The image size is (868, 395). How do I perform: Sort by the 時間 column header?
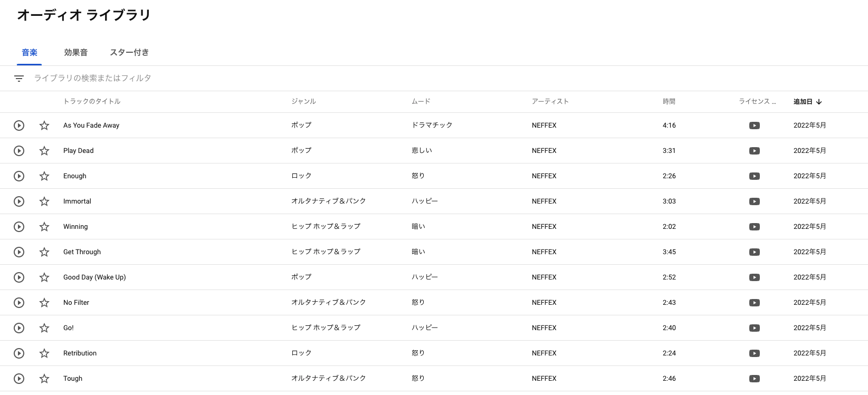click(669, 101)
